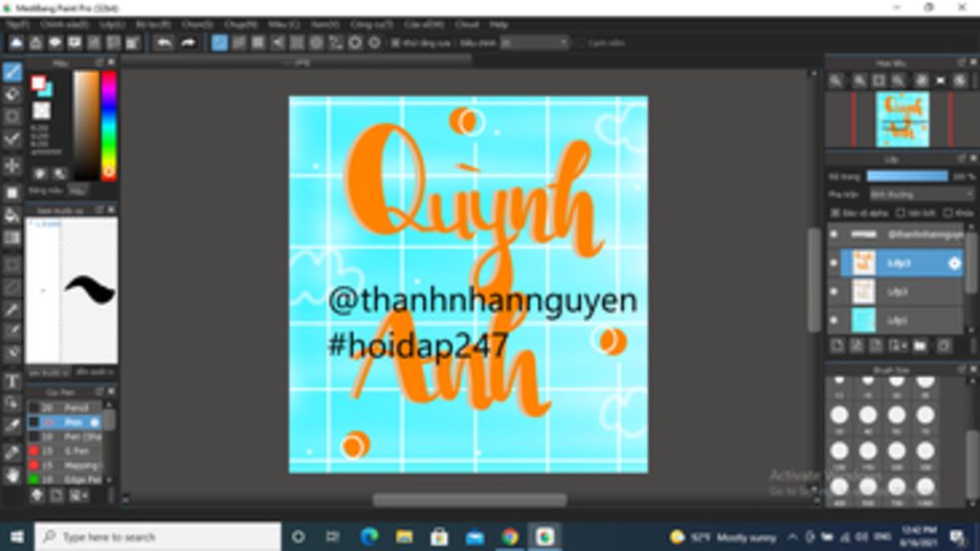Toggle the Xén bớt clipping checkbox
The image size is (980, 551).
[x=901, y=213]
